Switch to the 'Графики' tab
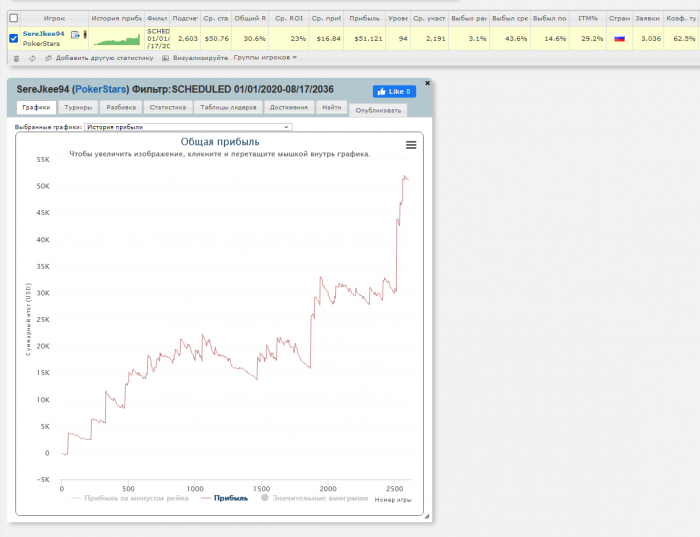The height and width of the screenshot is (537, 700). click(36, 107)
